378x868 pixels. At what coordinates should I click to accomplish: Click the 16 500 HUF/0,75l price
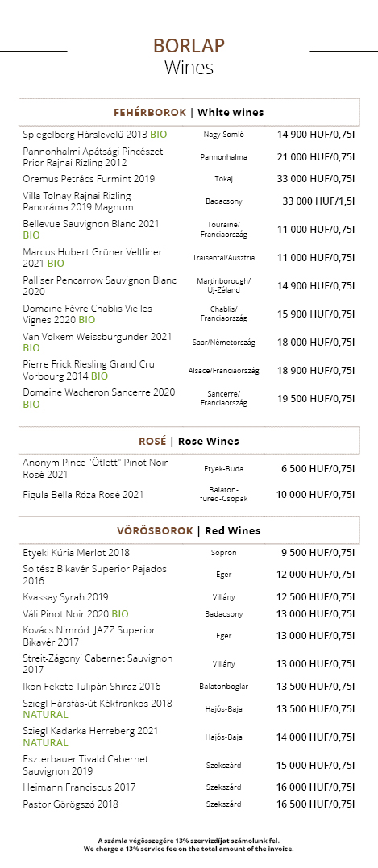tap(315, 804)
